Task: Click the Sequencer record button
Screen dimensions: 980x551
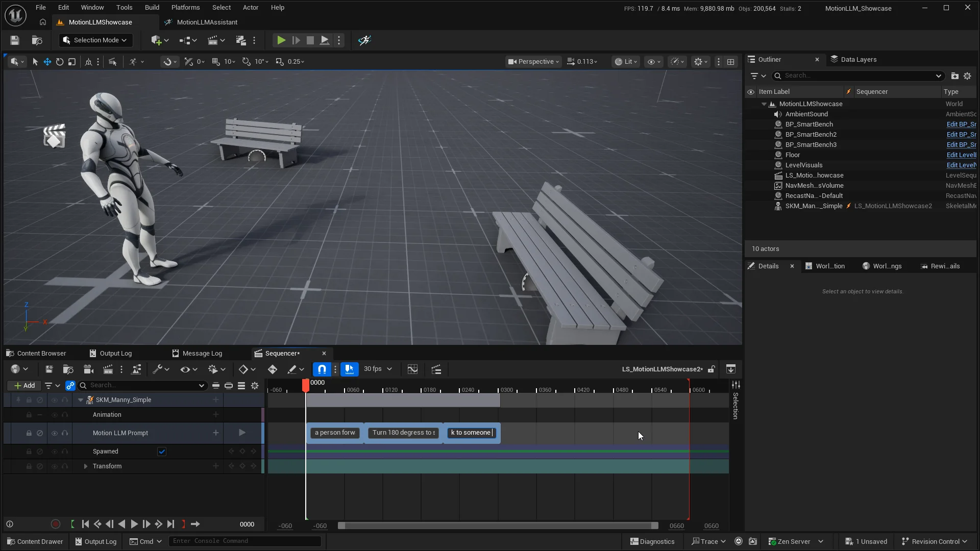Action: [x=56, y=524]
